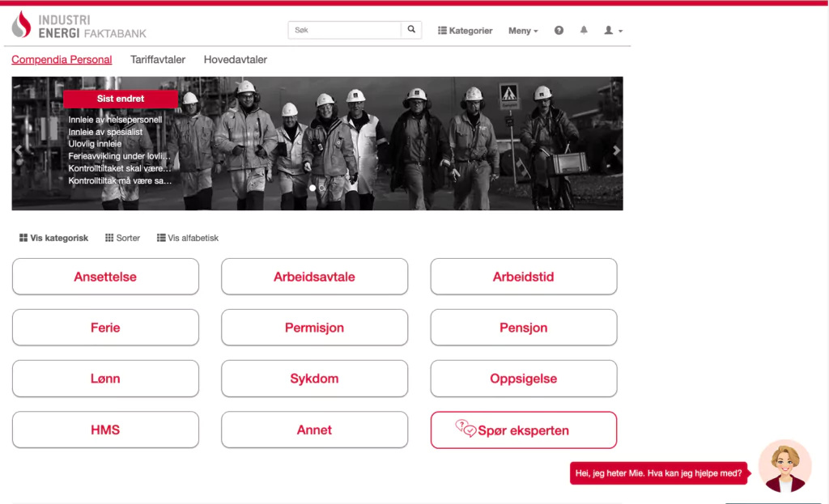Open 'Innleie av spesialist' article

[105, 132]
